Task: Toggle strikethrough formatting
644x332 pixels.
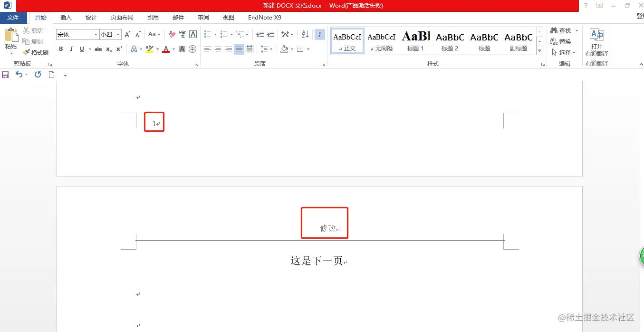Action: tap(98, 49)
